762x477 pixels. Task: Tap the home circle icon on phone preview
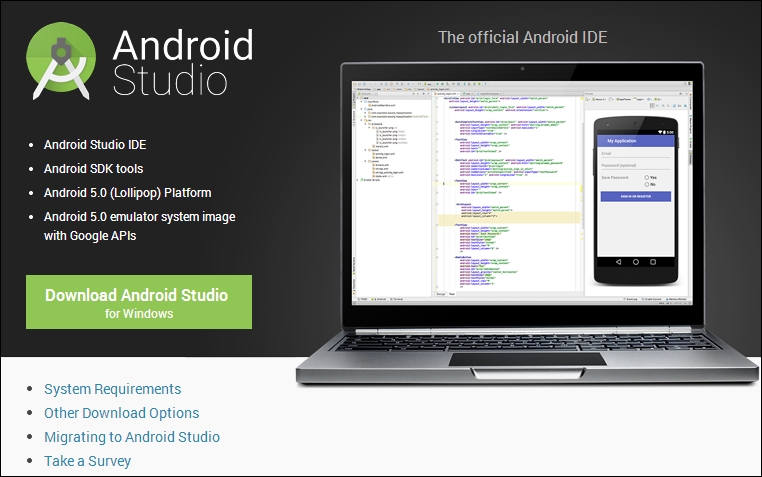[636, 262]
